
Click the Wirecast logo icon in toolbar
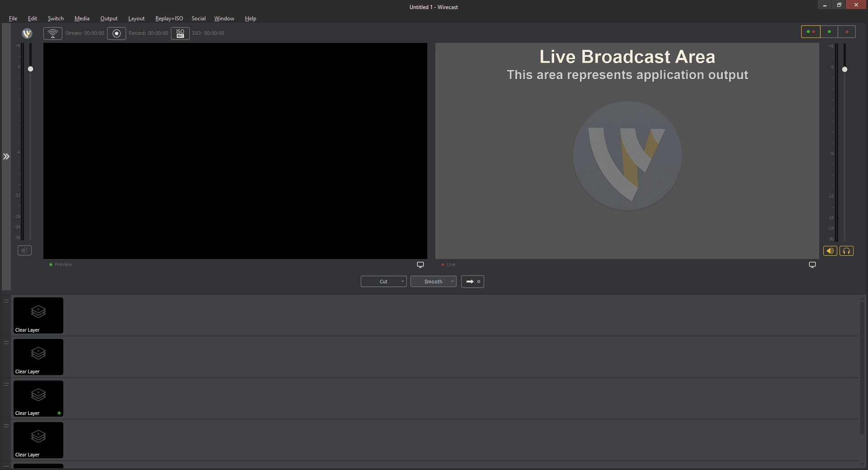point(27,33)
